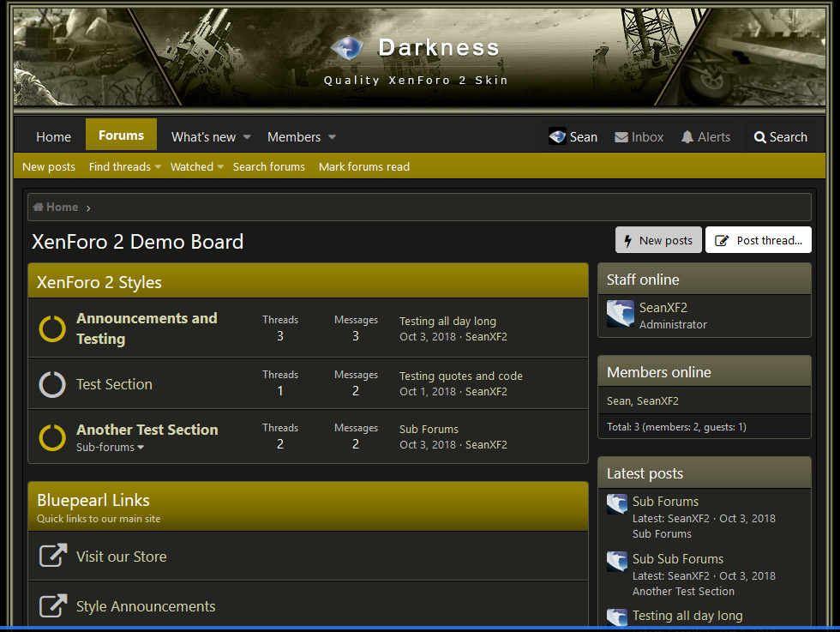840x632 pixels.
Task: Click the Search magnifier icon
Action: (759, 137)
